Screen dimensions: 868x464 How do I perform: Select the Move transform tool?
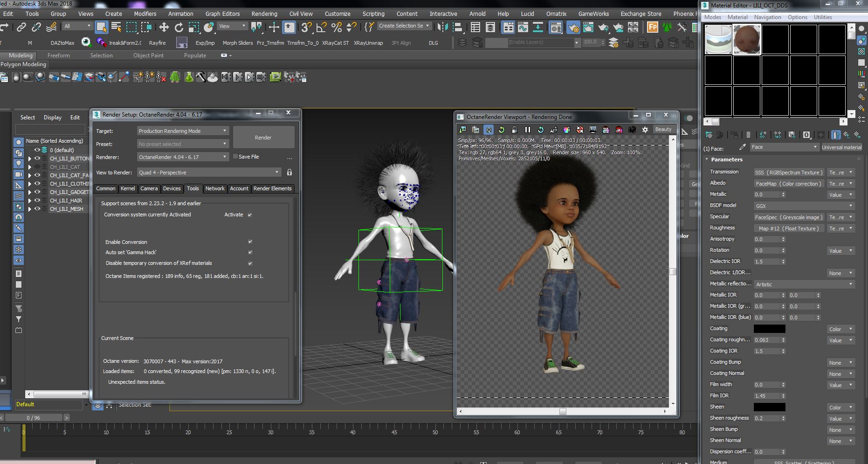(164, 28)
